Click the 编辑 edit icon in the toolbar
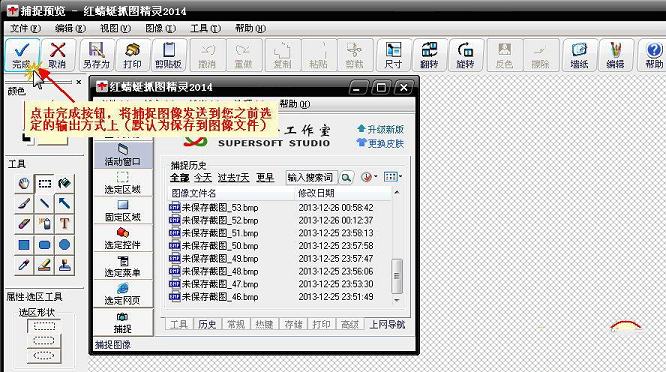Screen dimensions: 666x372 click(615, 55)
